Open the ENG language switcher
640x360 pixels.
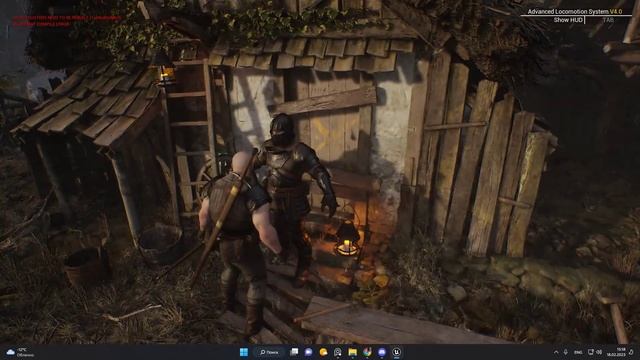578,352
